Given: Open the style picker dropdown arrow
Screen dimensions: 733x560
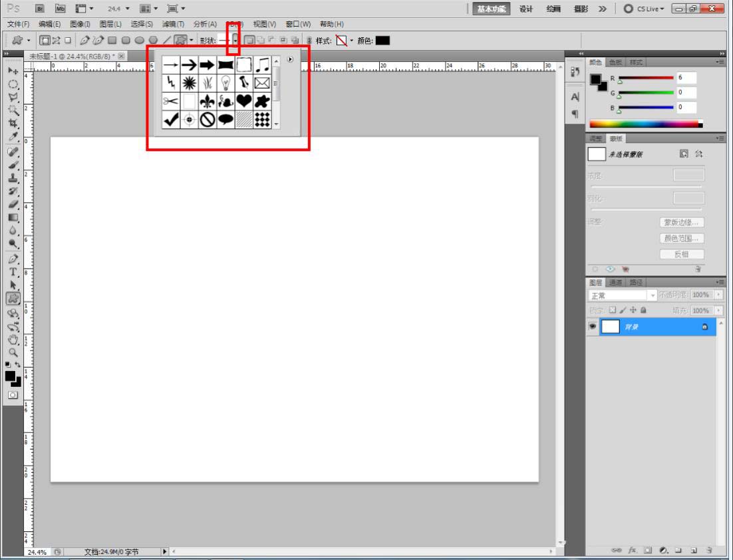Looking at the screenshot, I should [x=352, y=41].
